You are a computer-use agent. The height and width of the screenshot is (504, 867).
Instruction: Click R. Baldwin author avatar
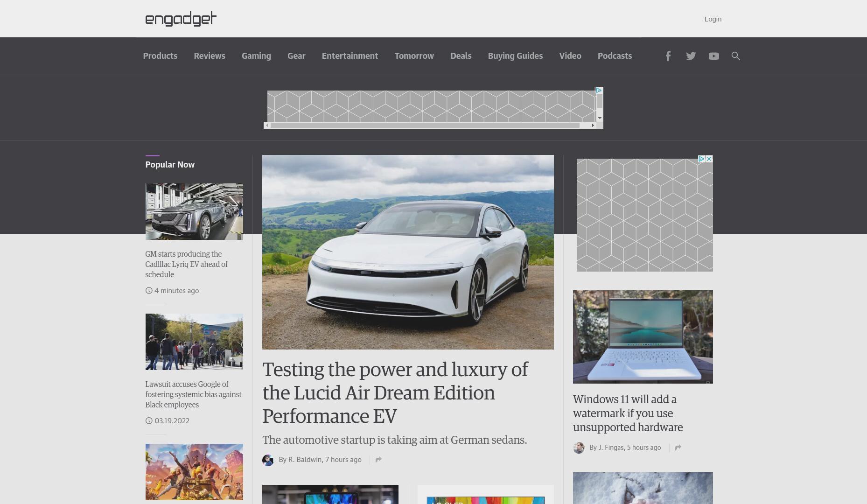click(x=268, y=460)
